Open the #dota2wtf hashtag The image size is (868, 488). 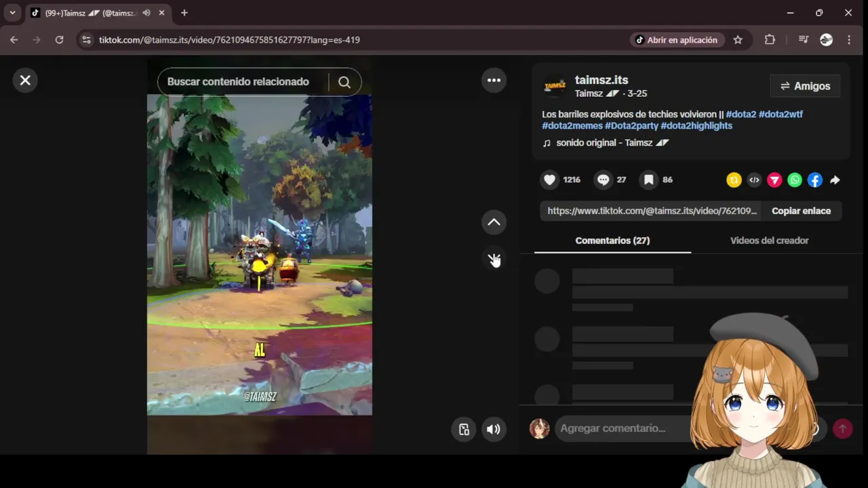781,115
